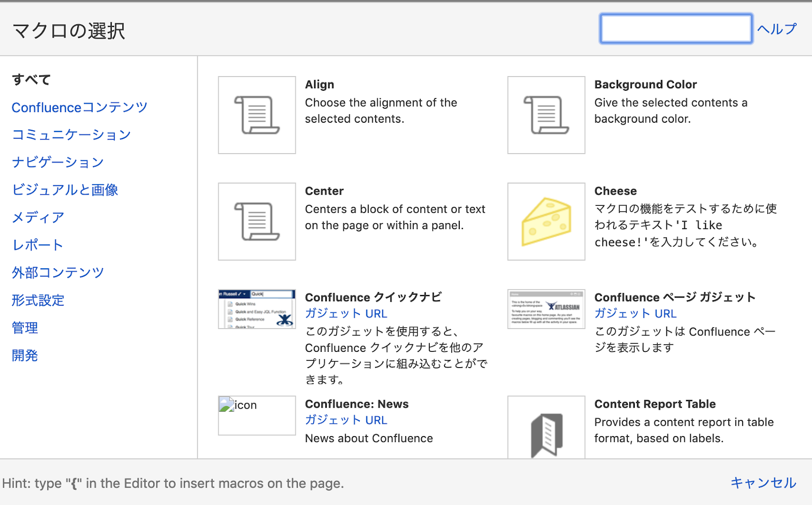Select the メディア category
The height and width of the screenshot is (505, 812).
tap(38, 218)
